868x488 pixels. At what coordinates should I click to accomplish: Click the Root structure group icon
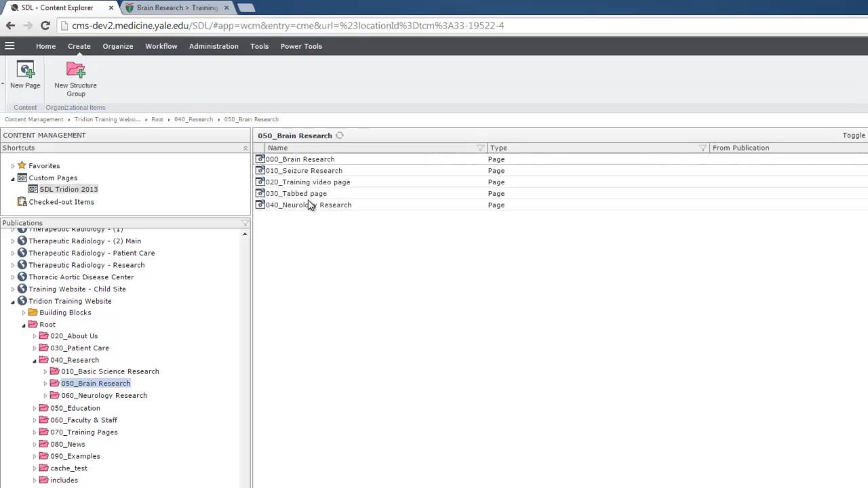[x=33, y=325]
